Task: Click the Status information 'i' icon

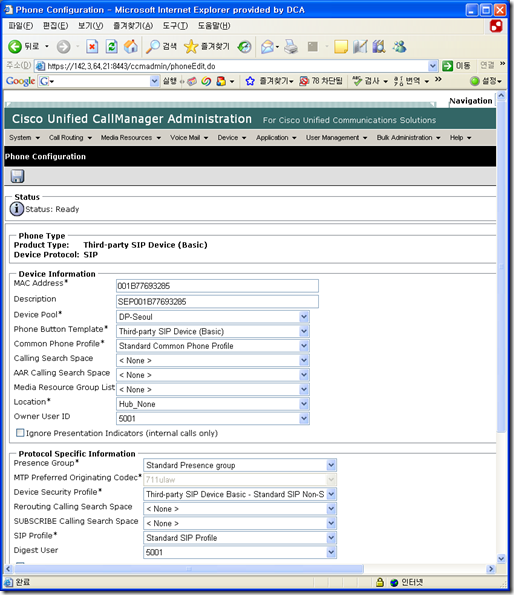Action: coord(16,209)
